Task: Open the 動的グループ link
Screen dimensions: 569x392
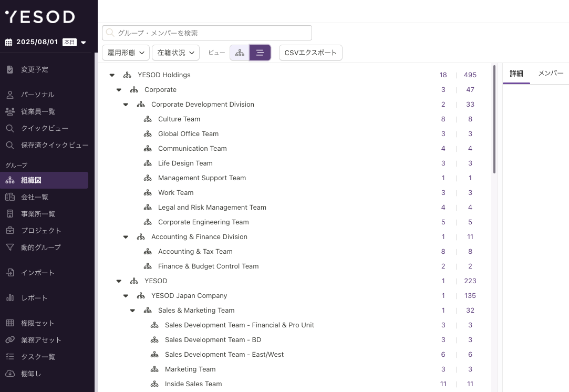Action: (x=41, y=247)
